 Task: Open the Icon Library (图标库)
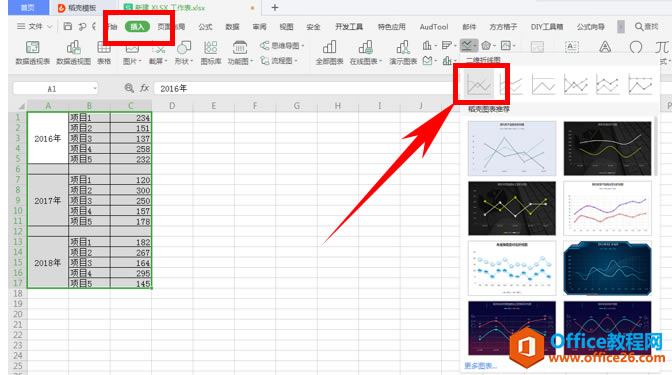pos(211,52)
